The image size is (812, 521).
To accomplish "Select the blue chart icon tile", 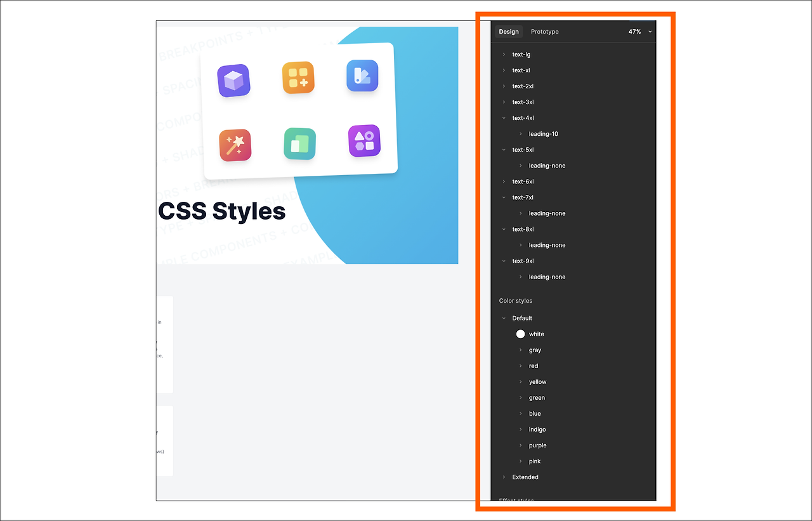I will pos(362,75).
